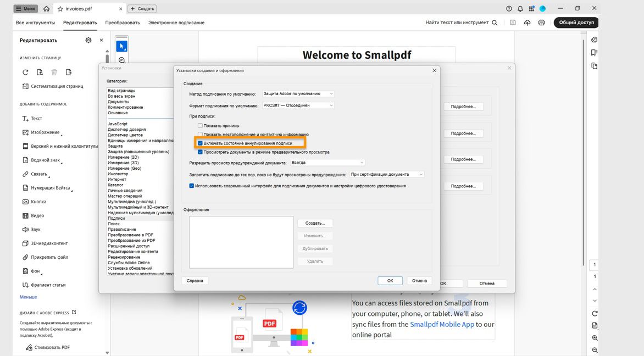This screenshot has height=356, width=644.
Task: Open Электронное подписание tab
Action: [176, 23]
